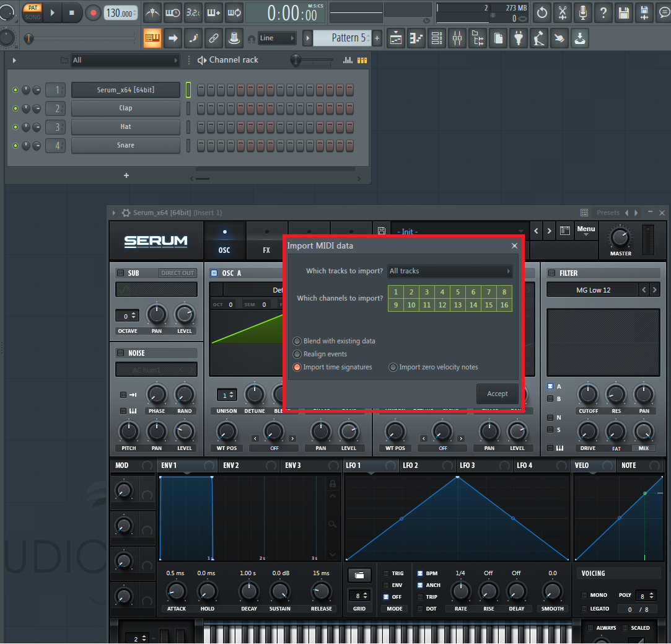This screenshot has height=644, width=671.
Task: Open the mixer view icon
Action: (457, 38)
